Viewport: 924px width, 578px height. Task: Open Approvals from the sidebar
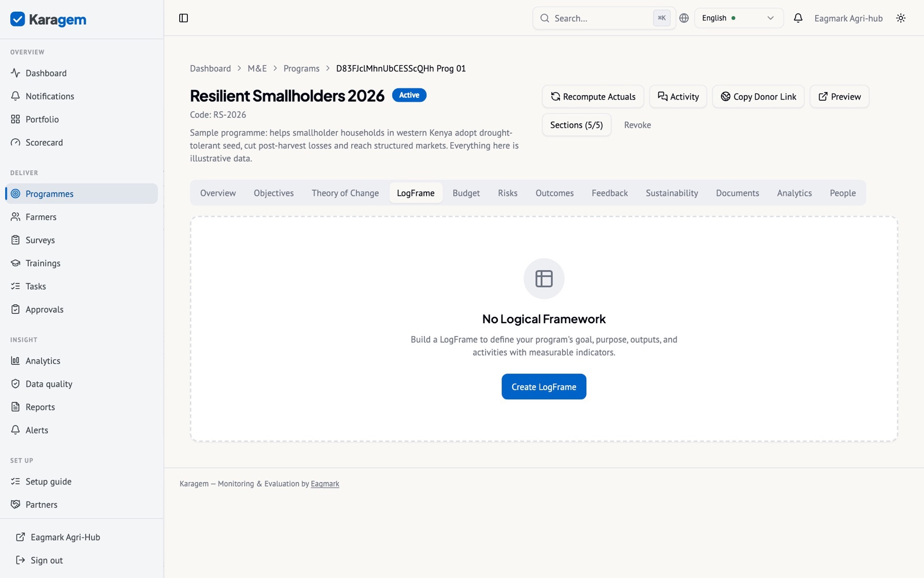point(82,309)
